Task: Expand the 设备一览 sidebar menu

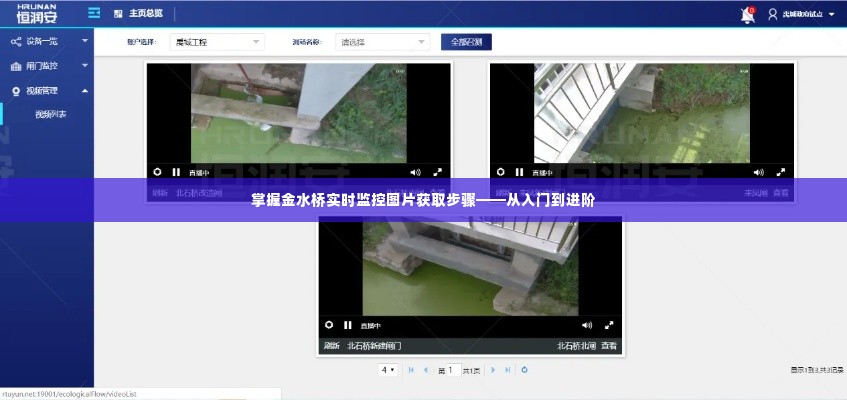Action: pos(47,41)
